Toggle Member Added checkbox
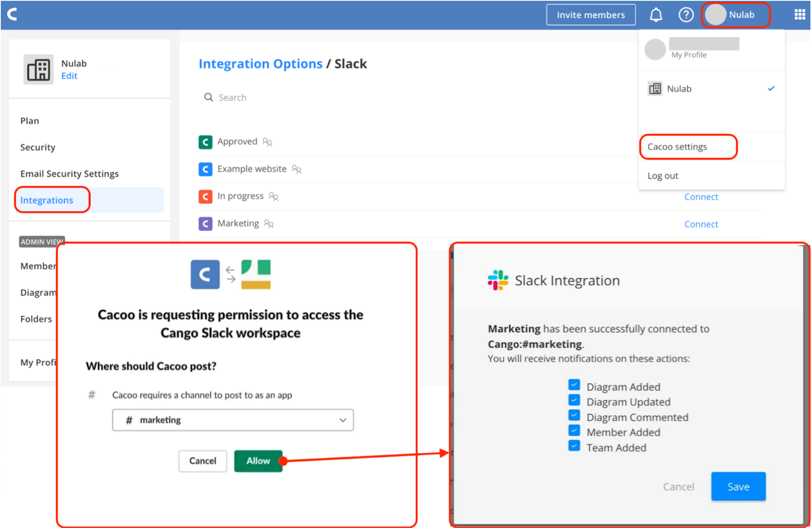This screenshot has height=528, width=812. (574, 431)
